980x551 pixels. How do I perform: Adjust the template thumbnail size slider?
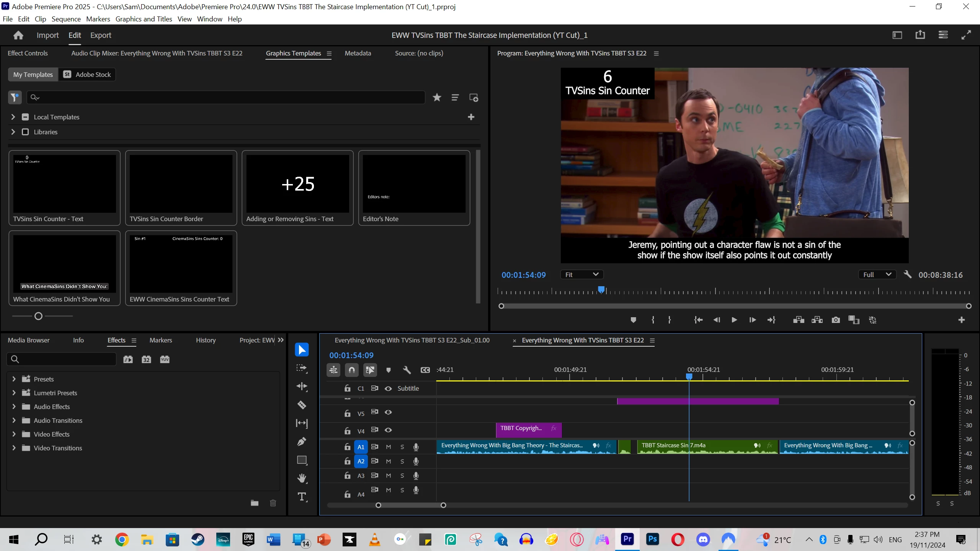pyautogui.click(x=38, y=316)
